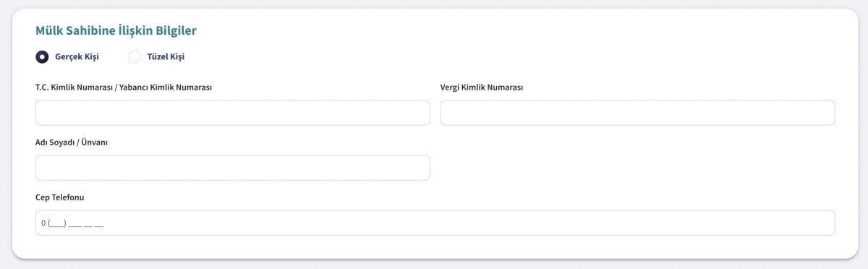Image resolution: width=868 pixels, height=269 pixels.
Task: Select the Tüzel Kişi radio button
Action: [x=134, y=56]
